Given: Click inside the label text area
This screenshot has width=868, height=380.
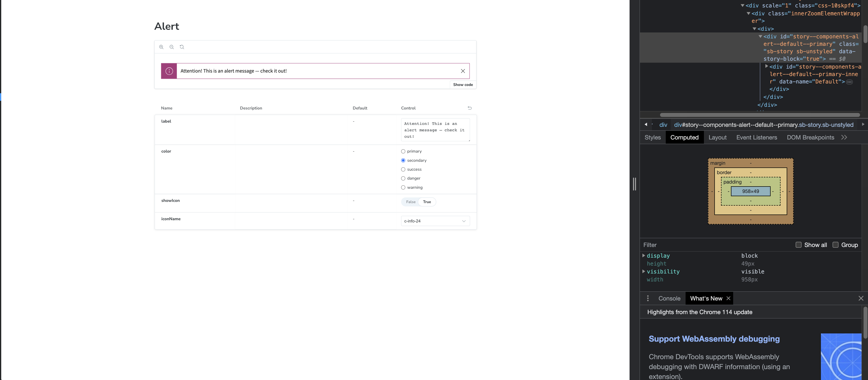Looking at the screenshot, I should (435, 130).
